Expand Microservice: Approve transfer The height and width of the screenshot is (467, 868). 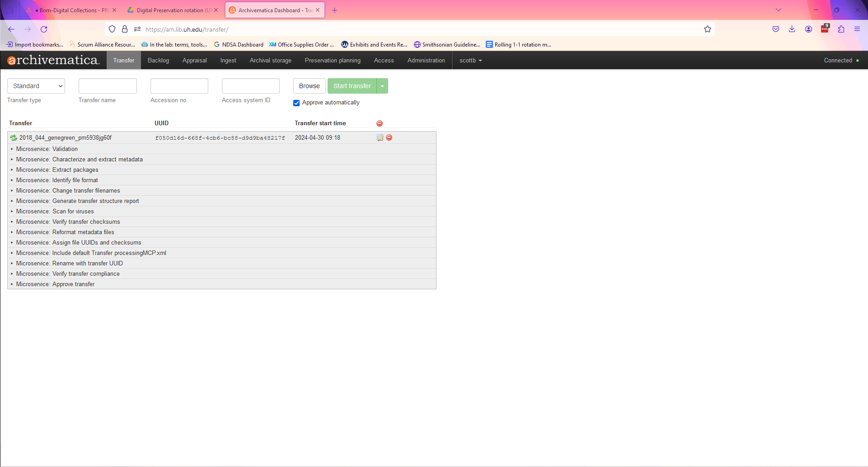click(222, 284)
